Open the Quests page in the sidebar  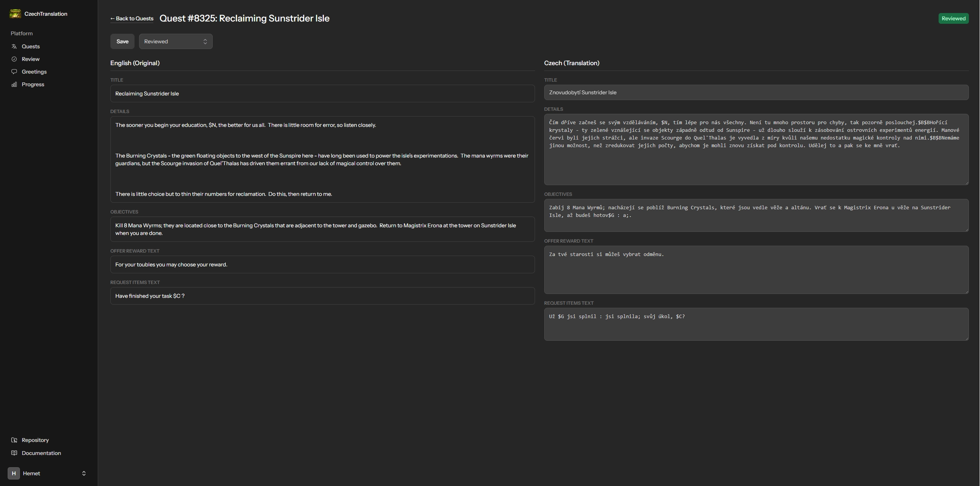click(x=31, y=46)
